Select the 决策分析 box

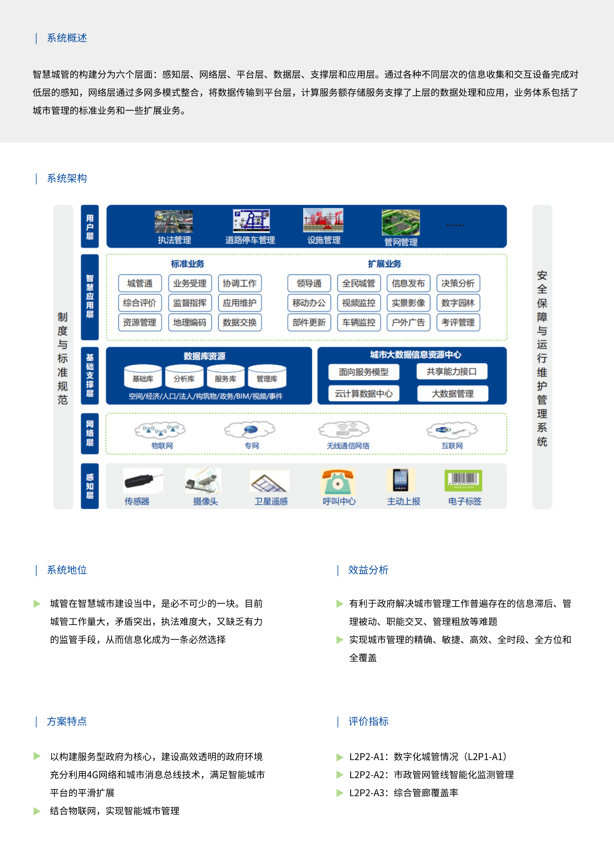pos(458,283)
